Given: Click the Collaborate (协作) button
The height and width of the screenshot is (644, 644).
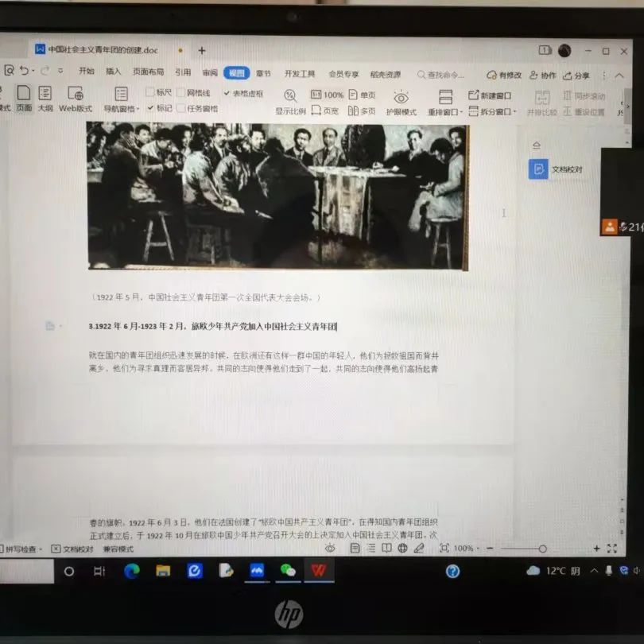Looking at the screenshot, I should point(543,75).
